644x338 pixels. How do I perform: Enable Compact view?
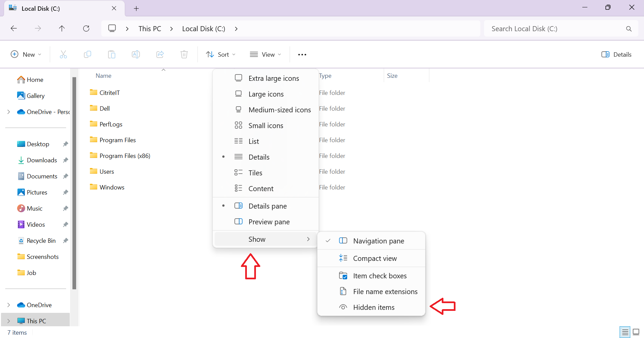point(375,258)
